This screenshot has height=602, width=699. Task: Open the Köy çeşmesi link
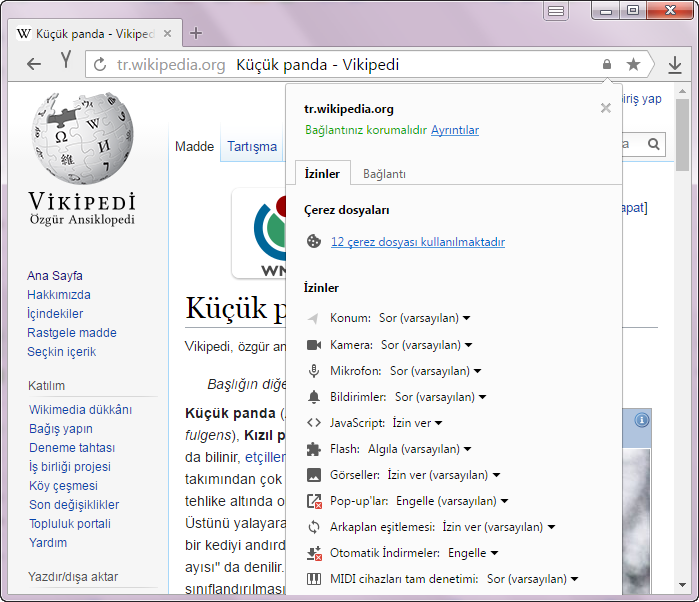pos(63,486)
